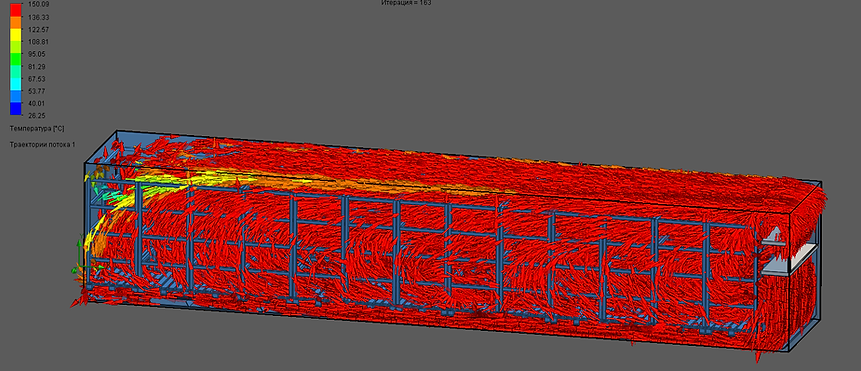Viewport: 861px width, 371px height.
Task: Click the legend minimum value 26.25
Action: pos(36,115)
